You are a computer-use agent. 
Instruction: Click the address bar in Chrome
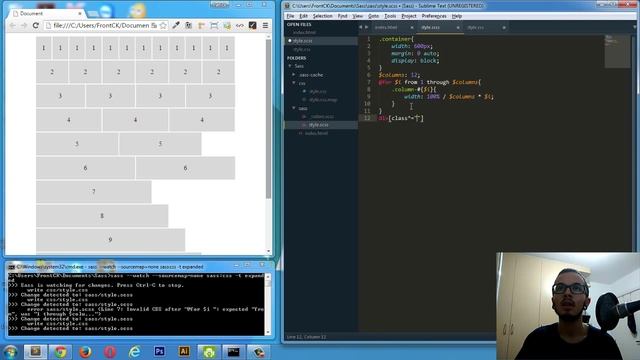[101, 25]
